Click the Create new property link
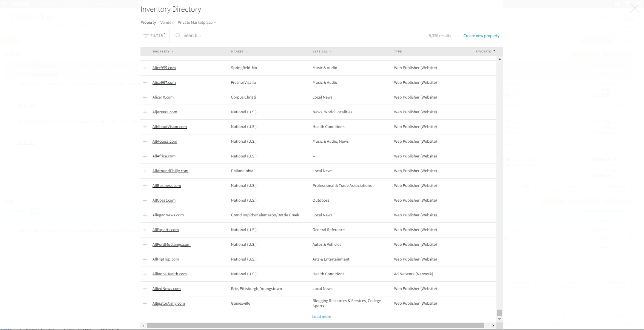This screenshot has width=644, height=330. click(481, 36)
